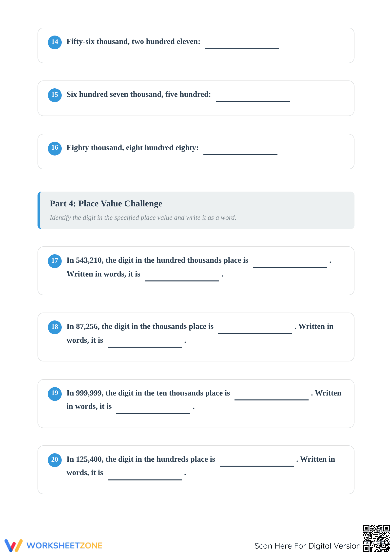Click the question 18 number badge
Viewport: 392px width, 554px height.
tap(55, 327)
